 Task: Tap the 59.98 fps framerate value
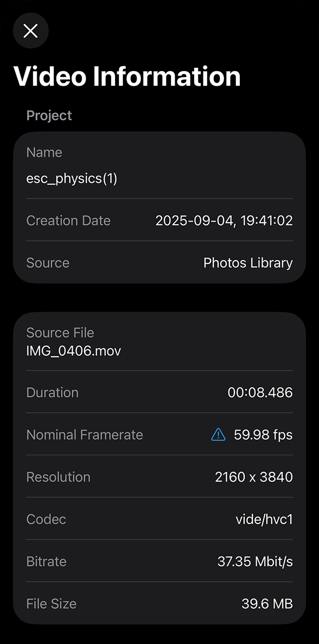tap(263, 434)
